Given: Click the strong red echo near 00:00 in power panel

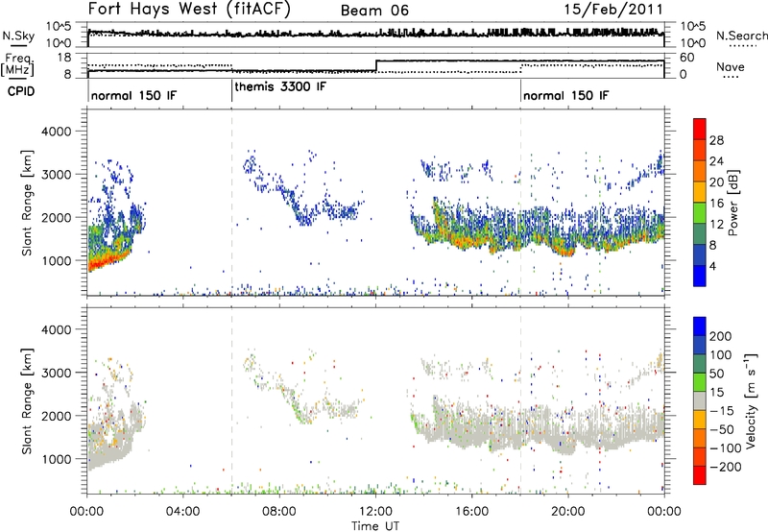Looking at the screenshot, I should 101,262.
